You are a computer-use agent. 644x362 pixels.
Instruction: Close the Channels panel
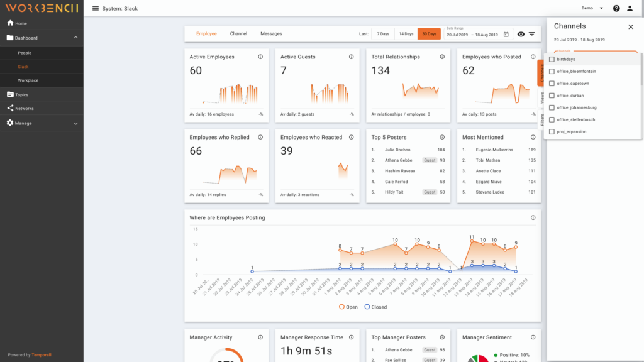(630, 26)
